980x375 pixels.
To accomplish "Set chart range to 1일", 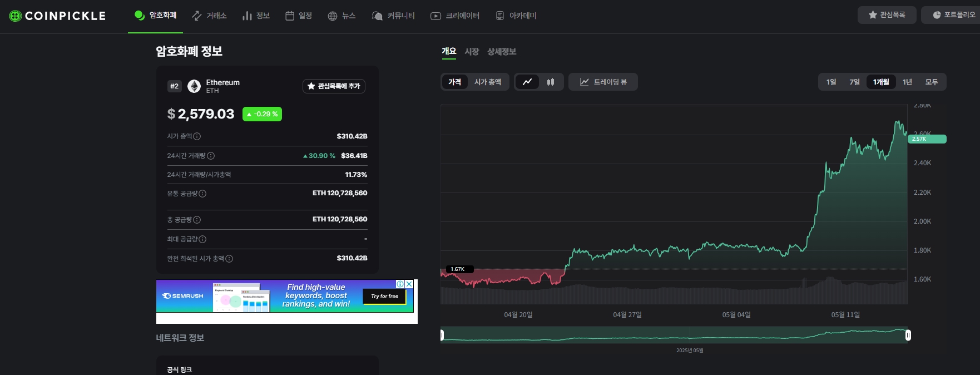I will (x=831, y=82).
